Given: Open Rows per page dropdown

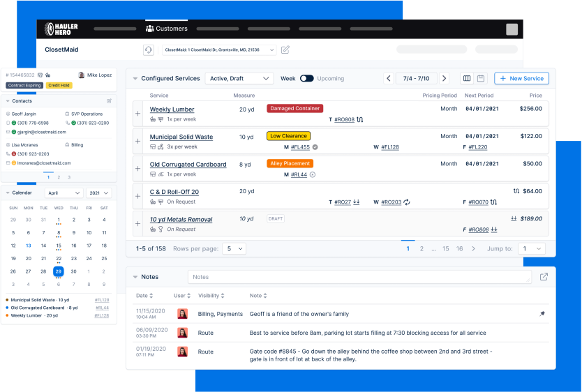Looking at the screenshot, I should click(234, 248).
